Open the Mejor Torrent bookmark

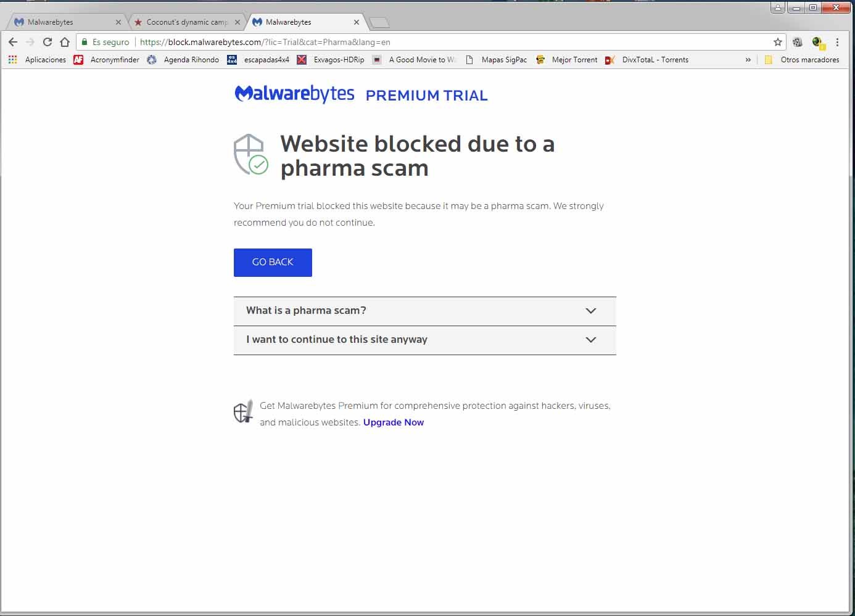[x=566, y=60]
